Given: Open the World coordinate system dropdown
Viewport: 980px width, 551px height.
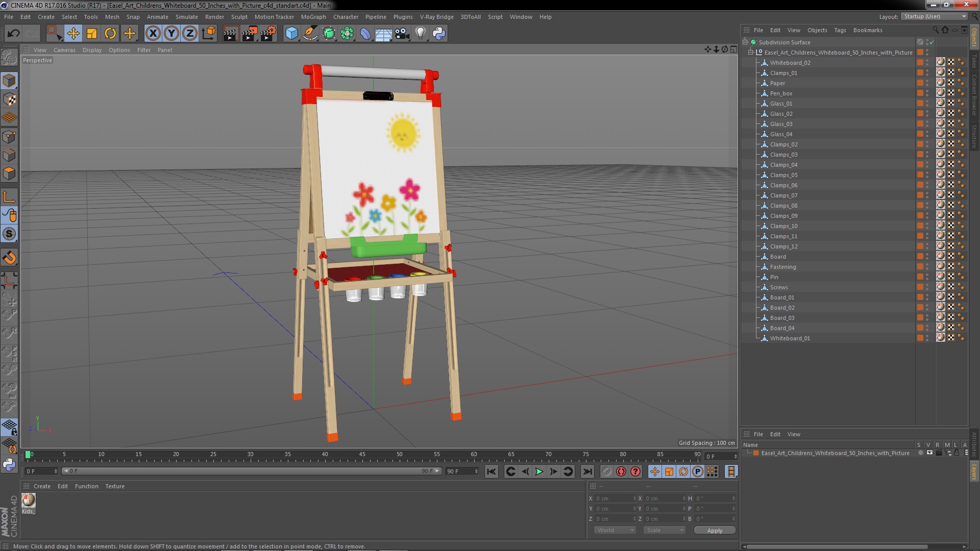Looking at the screenshot, I should tap(615, 530).
